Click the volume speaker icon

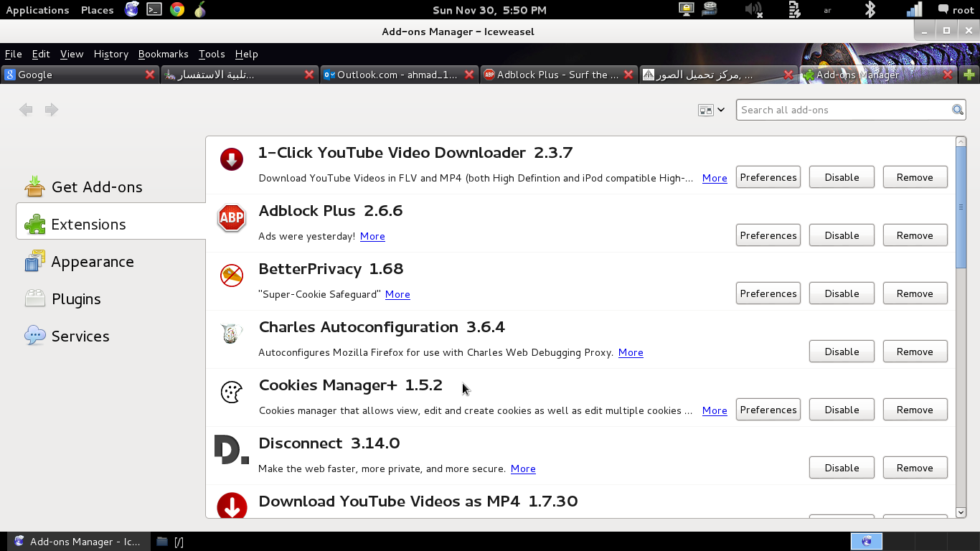coord(753,9)
